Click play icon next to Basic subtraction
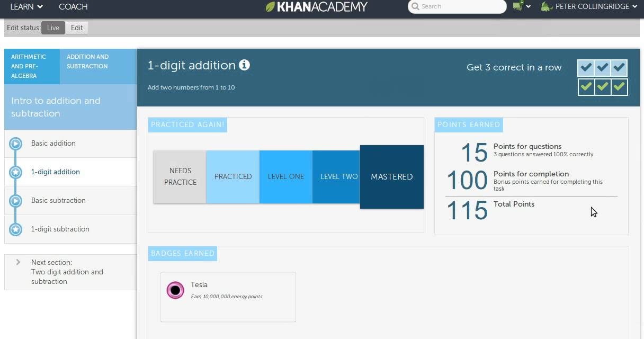The width and height of the screenshot is (644, 339). pos(16,201)
